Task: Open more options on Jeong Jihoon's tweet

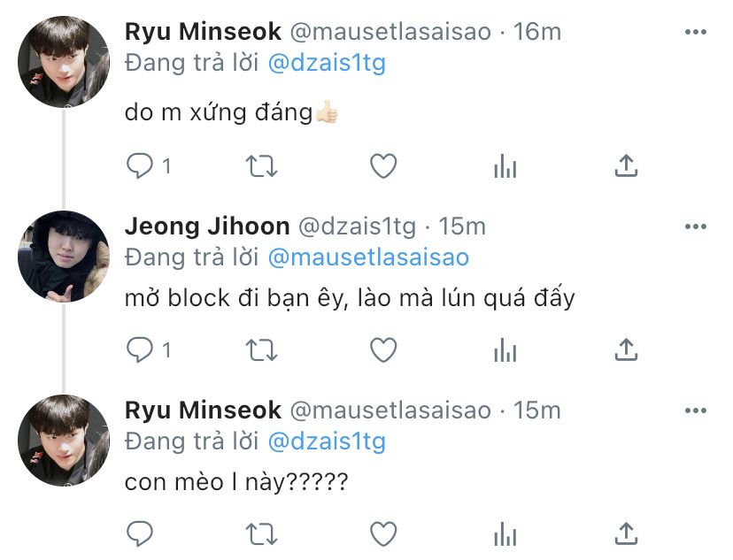Action: pyautogui.click(x=696, y=226)
